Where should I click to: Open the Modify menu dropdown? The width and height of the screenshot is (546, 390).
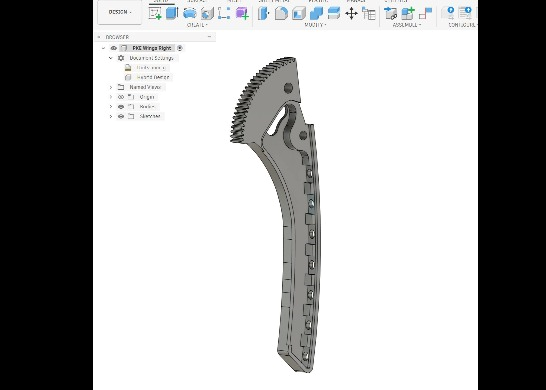point(315,25)
